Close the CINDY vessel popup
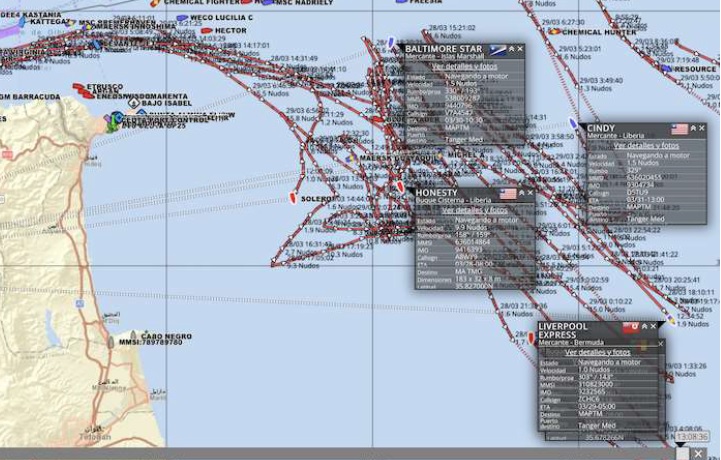 click(702, 129)
